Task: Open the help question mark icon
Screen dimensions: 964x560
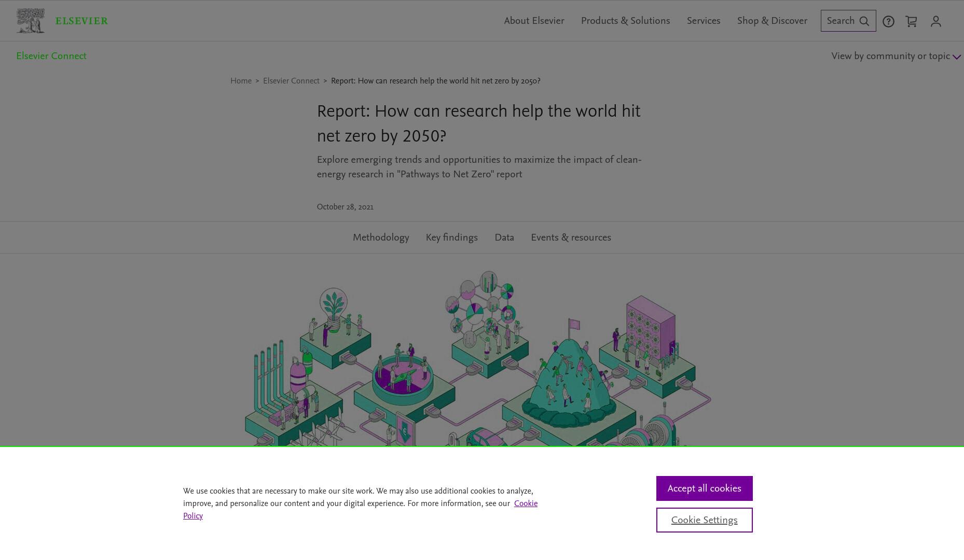Action: click(x=888, y=21)
